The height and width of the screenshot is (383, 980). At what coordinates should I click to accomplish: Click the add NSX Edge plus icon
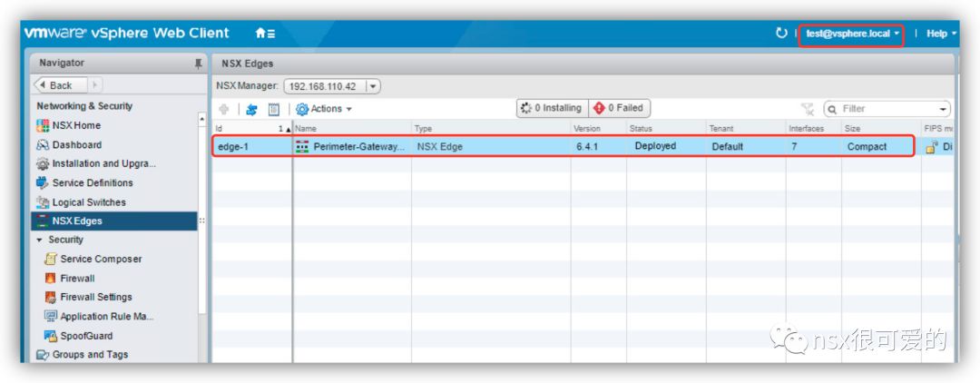coord(223,109)
